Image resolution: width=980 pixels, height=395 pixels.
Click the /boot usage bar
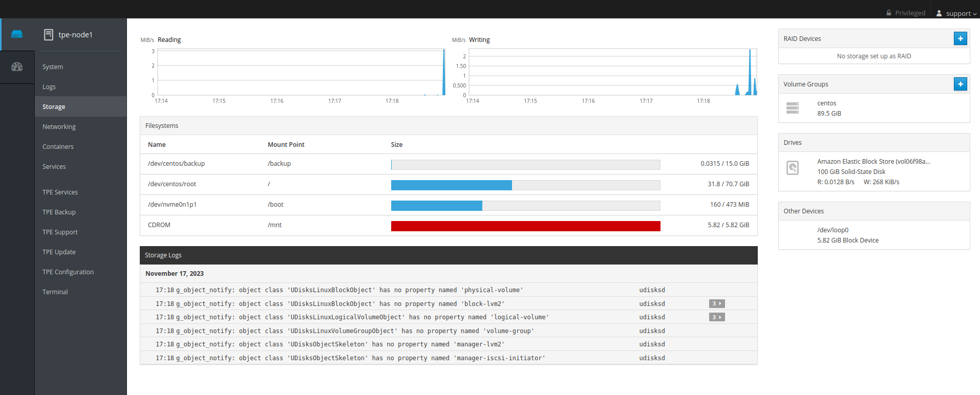pos(525,206)
